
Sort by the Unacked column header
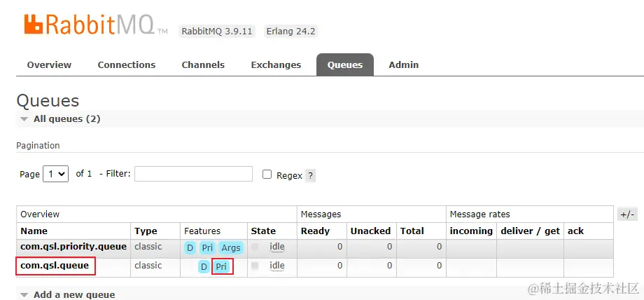point(370,231)
